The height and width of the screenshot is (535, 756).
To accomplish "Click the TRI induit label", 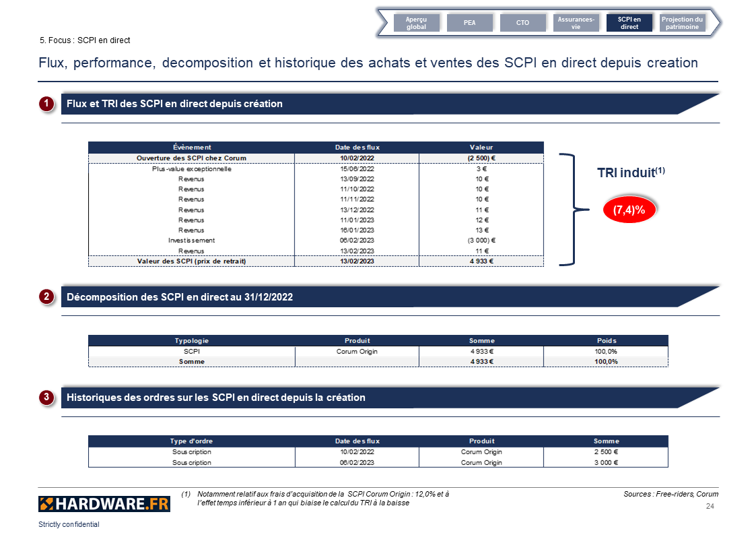I will click(631, 172).
